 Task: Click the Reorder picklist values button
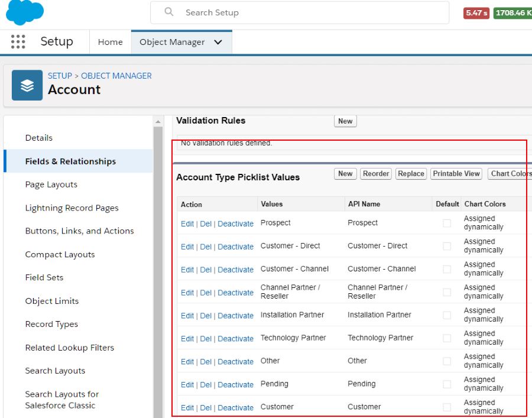pyautogui.click(x=376, y=174)
